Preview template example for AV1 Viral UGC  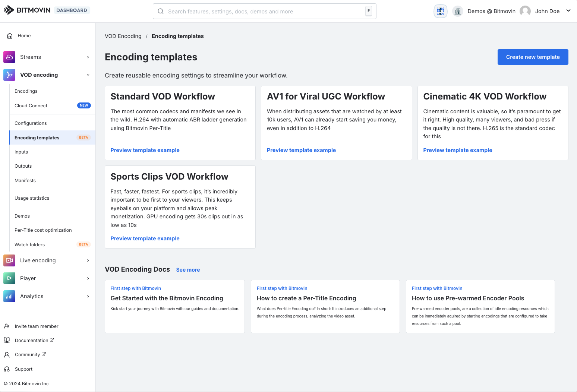coord(301,150)
